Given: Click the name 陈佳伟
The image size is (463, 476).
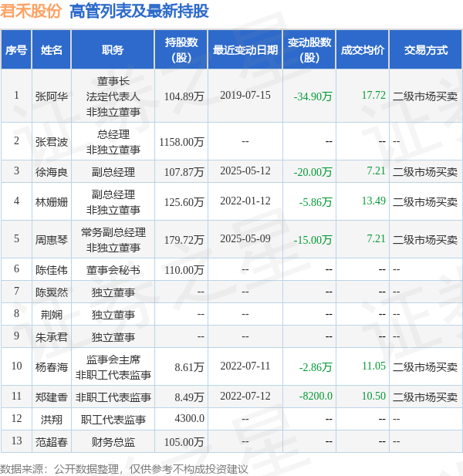Looking at the screenshot, I should tap(52, 270).
